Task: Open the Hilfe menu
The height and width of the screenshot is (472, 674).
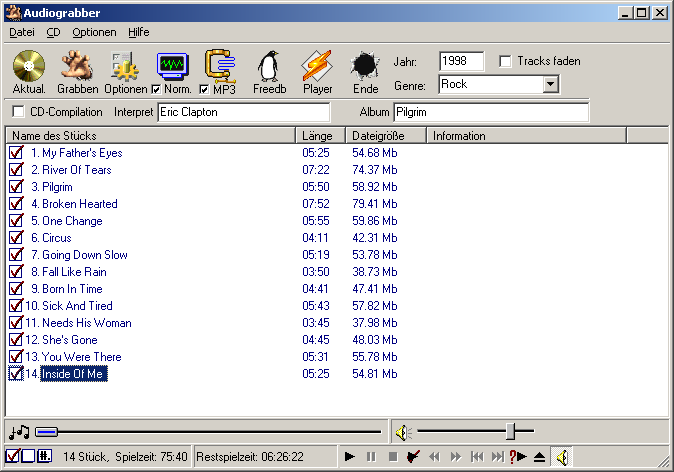Action: (138, 32)
